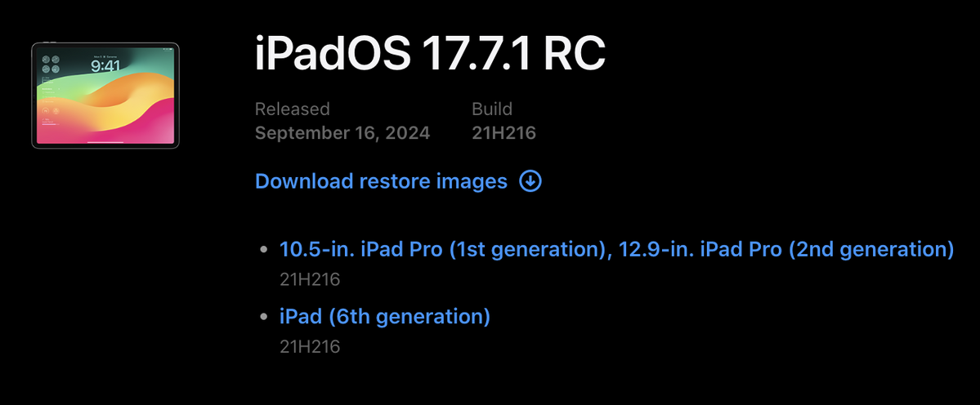Open the iPad (6th generation) restore image

point(384,316)
